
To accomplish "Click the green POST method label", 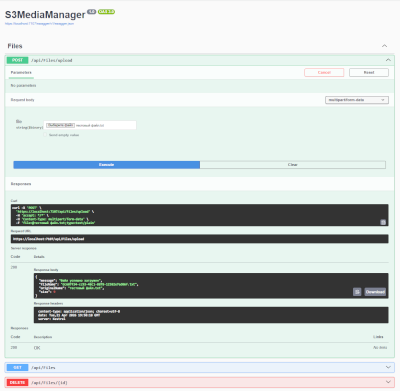I will [17, 60].
